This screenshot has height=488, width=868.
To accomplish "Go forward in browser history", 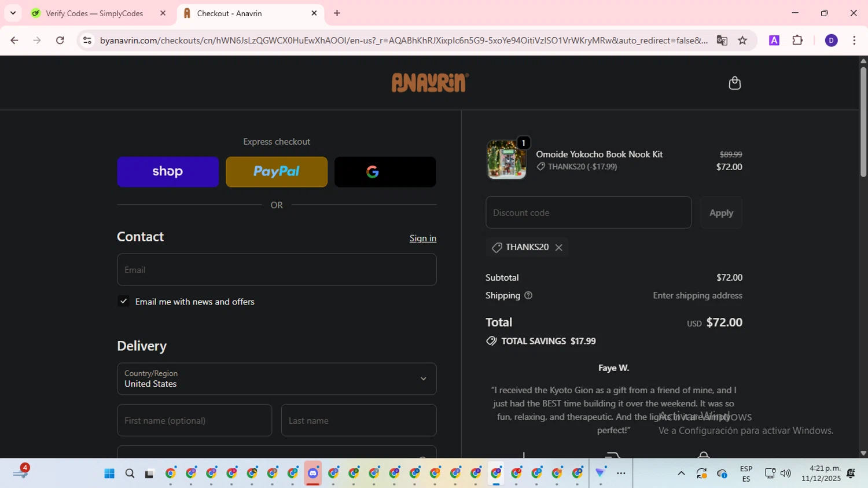I will [37, 41].
